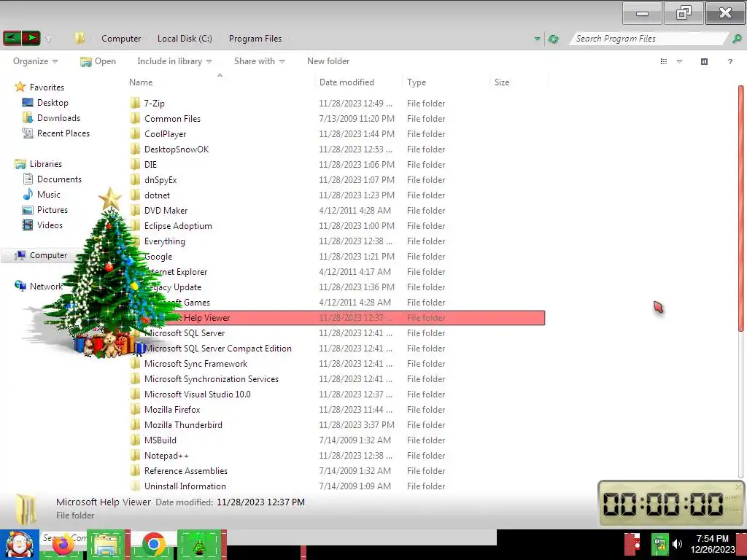Viewport: 747px width, 560px height.
Task: Select the Reference Assemblies folder name
Action: [186, 470]
